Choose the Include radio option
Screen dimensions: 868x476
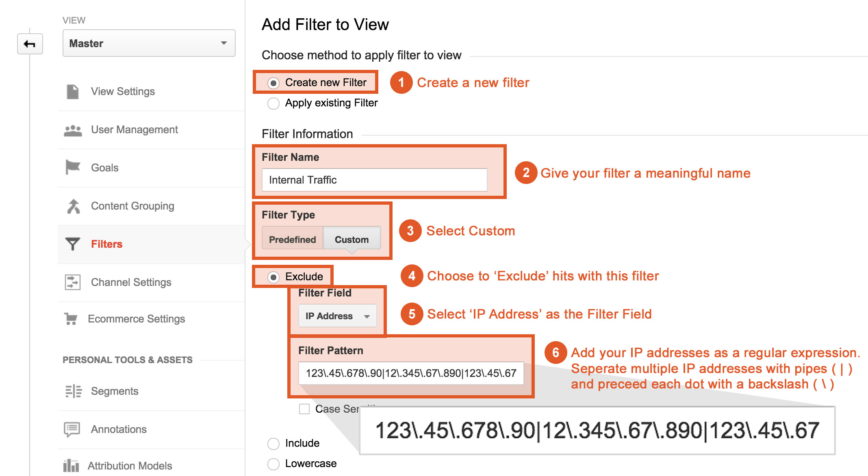click(273, 444)
